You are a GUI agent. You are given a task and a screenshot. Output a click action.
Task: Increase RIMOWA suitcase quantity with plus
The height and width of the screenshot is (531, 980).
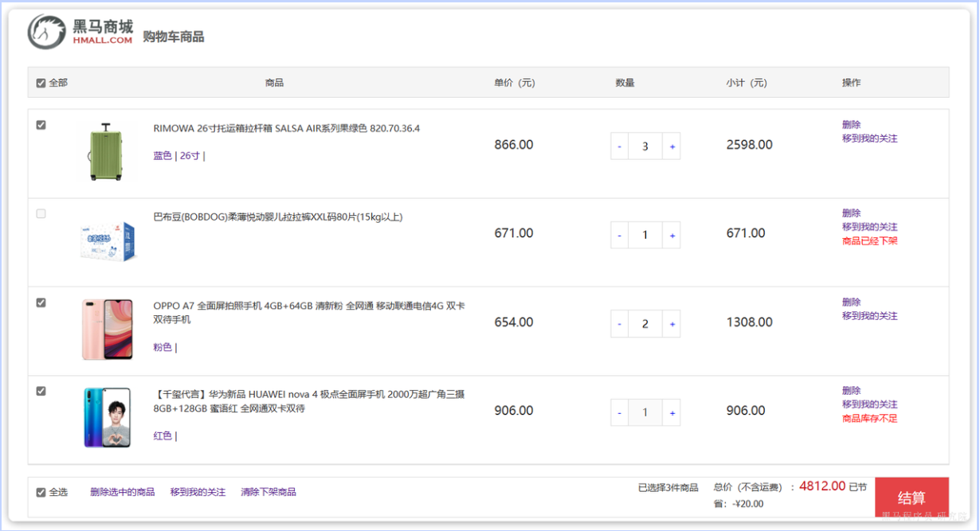click(672, 146)
